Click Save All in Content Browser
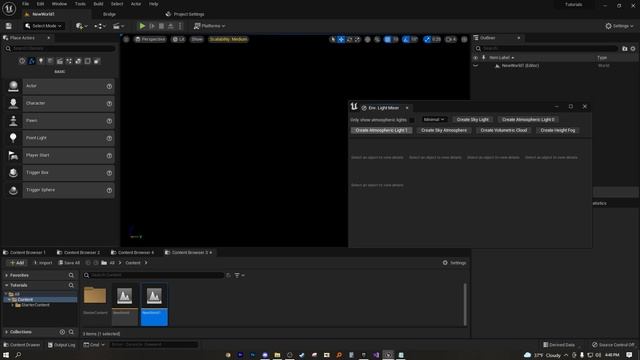 point(69,263)
